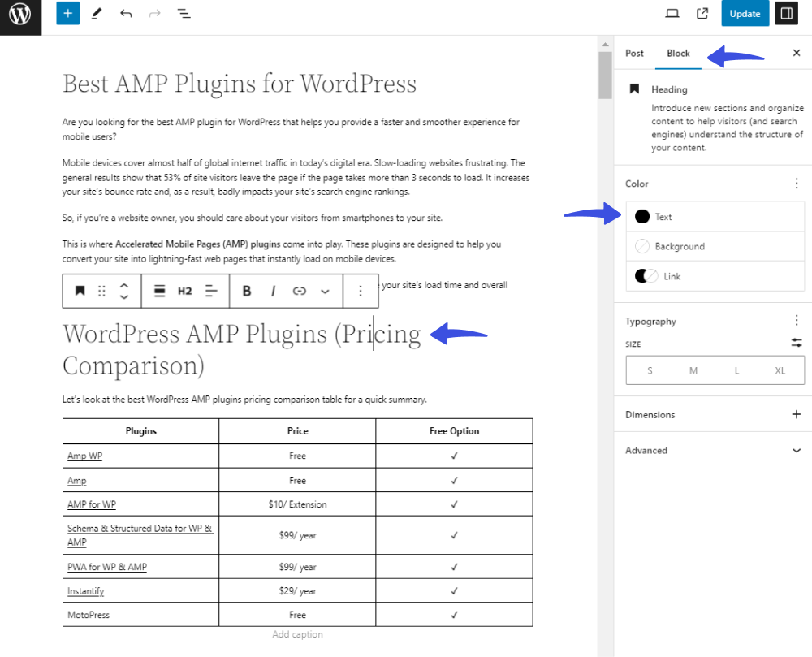The image size is (812, 657).
Task: Open the AMP for WP link
Action: click(92, 504)
